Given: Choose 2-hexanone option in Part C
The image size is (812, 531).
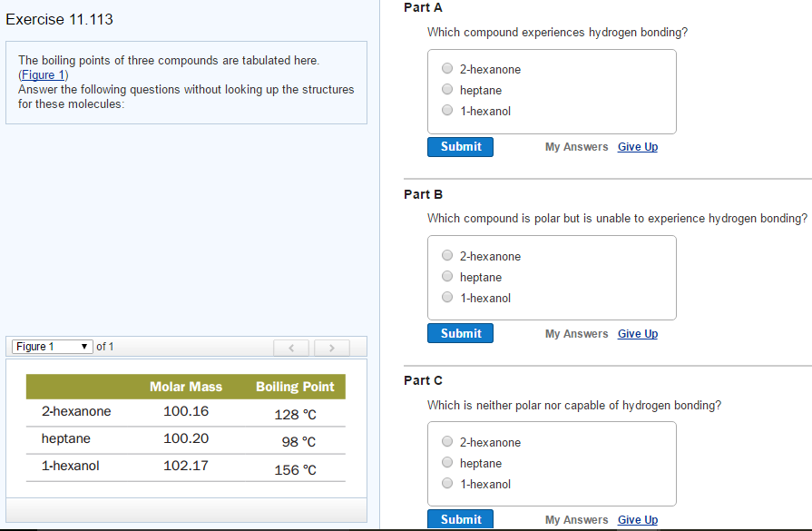Looking at the screenshot, I should point(447,442).
